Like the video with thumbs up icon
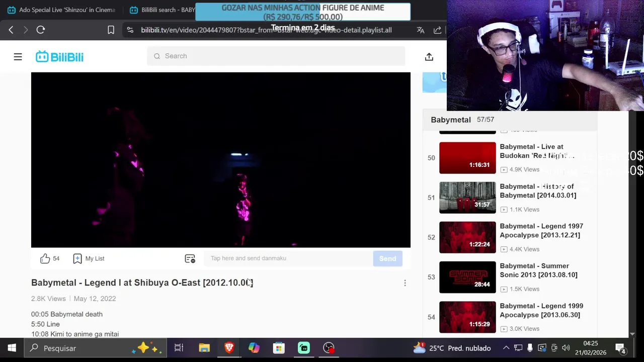 click(x=45, y=258)
